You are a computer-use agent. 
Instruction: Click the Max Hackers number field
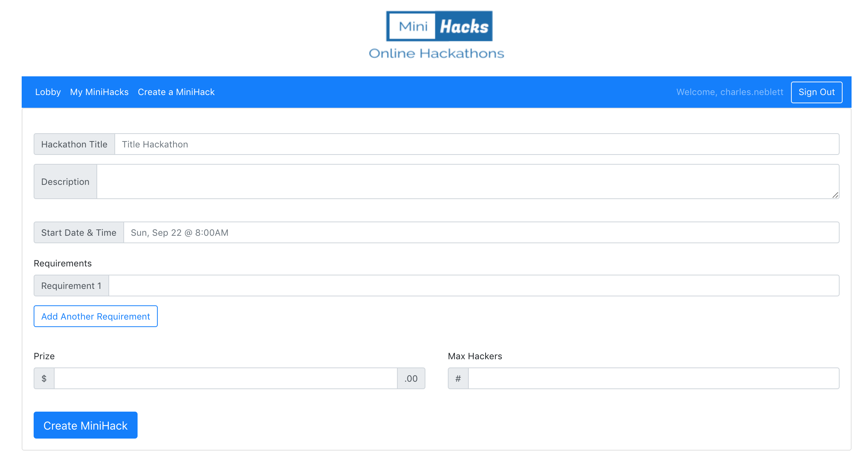coord(653,378)
